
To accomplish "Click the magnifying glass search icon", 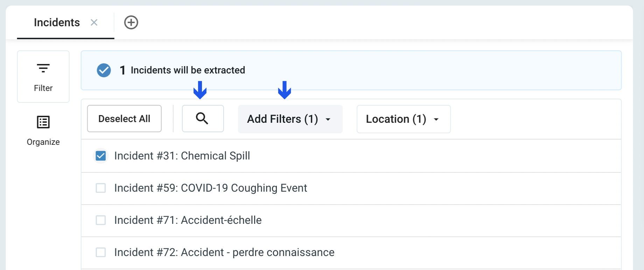I will click(x=202, y=119).
